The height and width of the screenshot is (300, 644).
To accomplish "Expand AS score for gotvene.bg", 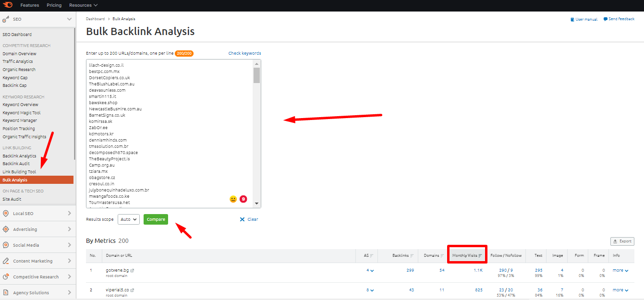I will click(370, 270).
